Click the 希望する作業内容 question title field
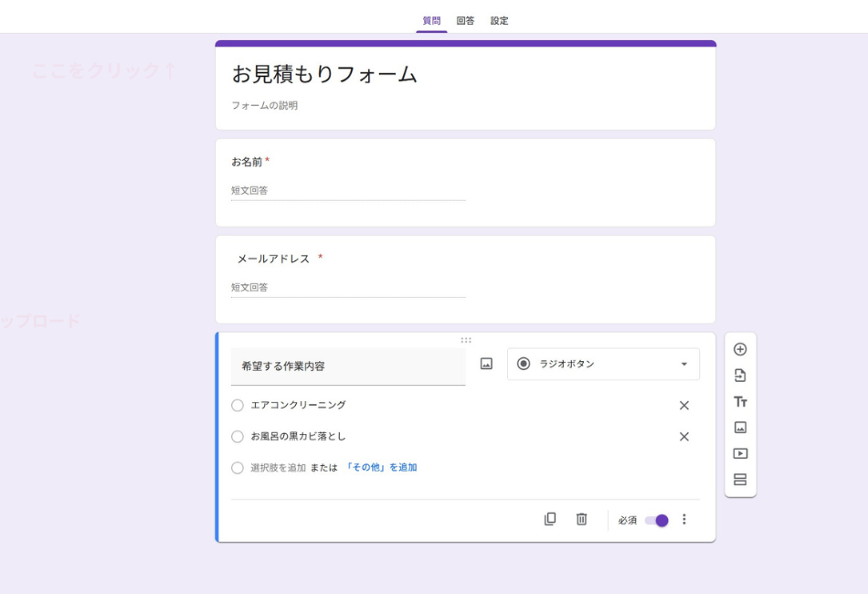The height and width of the screenshot is (594, 868). (347, 366)
